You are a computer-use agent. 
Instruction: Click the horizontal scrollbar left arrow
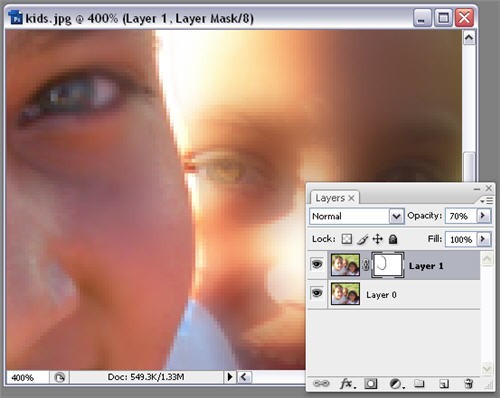tap(244, 377)
